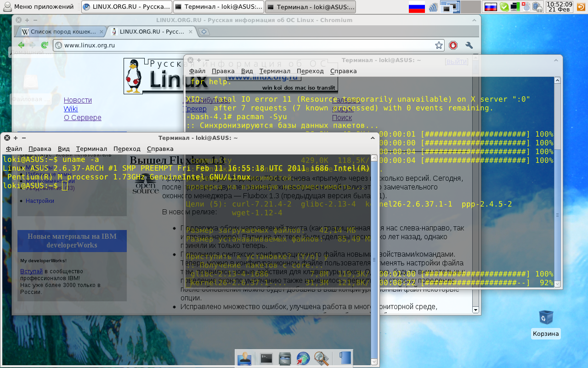Open network monitor tray icon
The width and height of the screenshot is (588, 368).
[515, 7]
